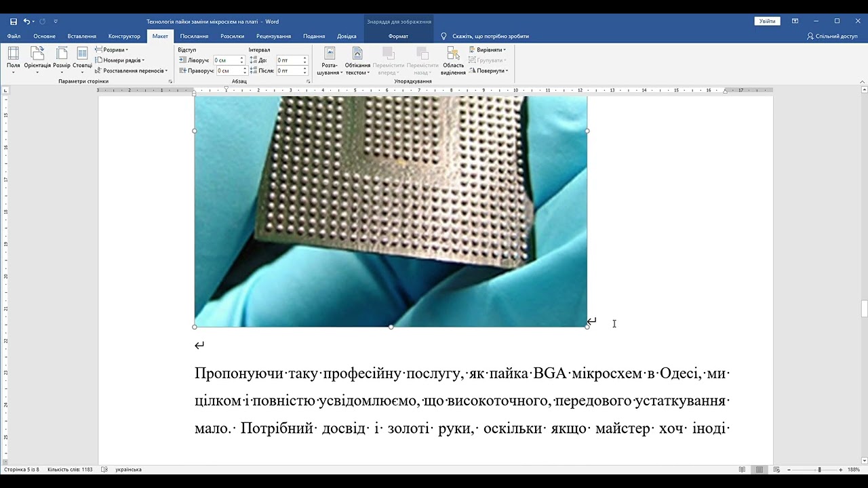The width and height of the screenshot is (868, 488).
Task: Go to the Рецензування tab
Action: 274,36
